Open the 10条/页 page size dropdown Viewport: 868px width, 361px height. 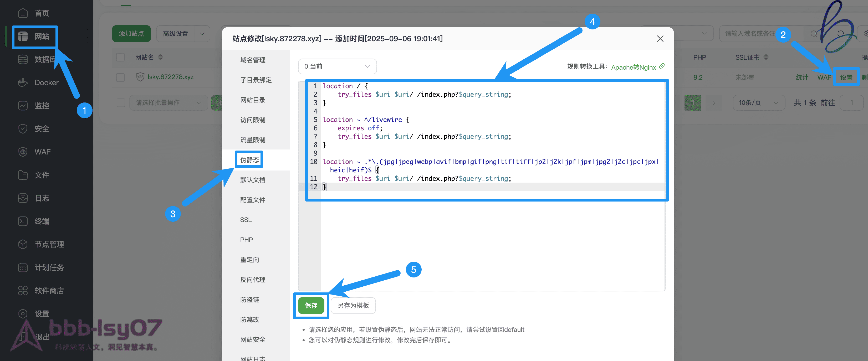coord(758,103)
